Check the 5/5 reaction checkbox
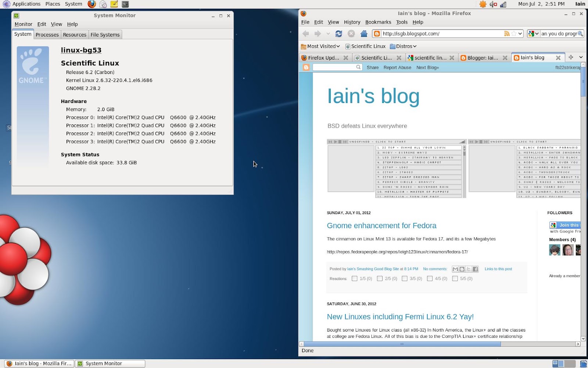This screenshot has width=588, height=368. [x=455, y=279]
